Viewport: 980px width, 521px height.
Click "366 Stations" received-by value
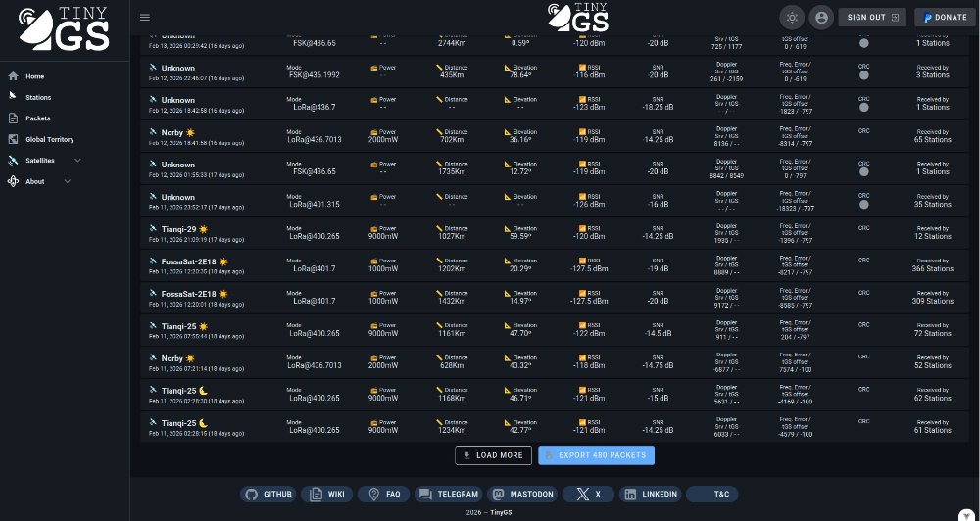(933, 268)
